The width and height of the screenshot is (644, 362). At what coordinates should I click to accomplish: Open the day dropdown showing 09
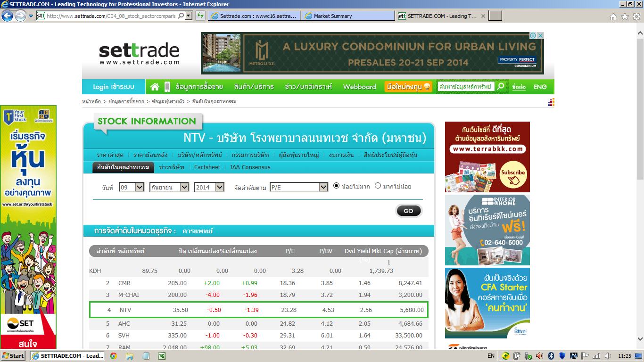tap(132, 187)
